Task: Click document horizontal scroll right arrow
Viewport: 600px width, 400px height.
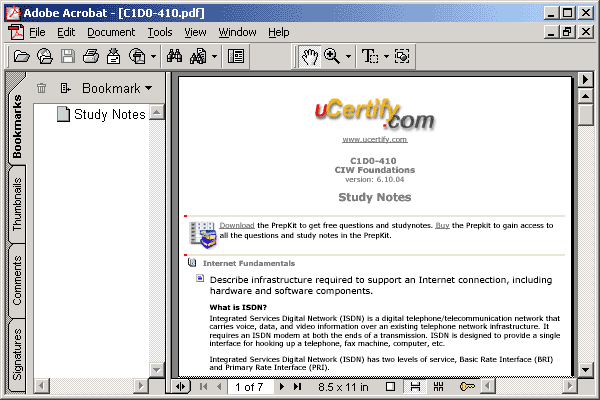Action: click(569, 386)
